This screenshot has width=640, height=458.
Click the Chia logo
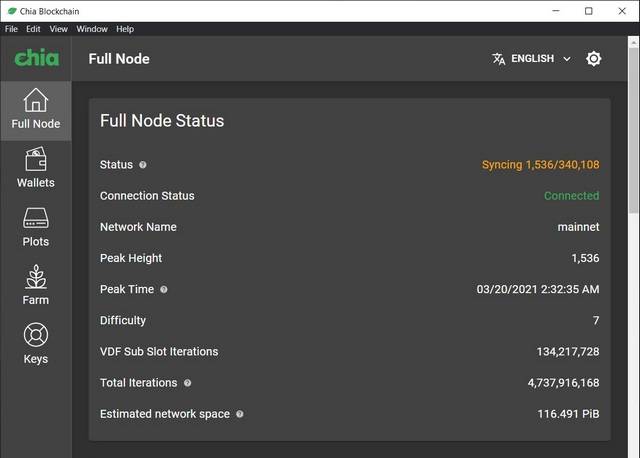tap(35, 58)
